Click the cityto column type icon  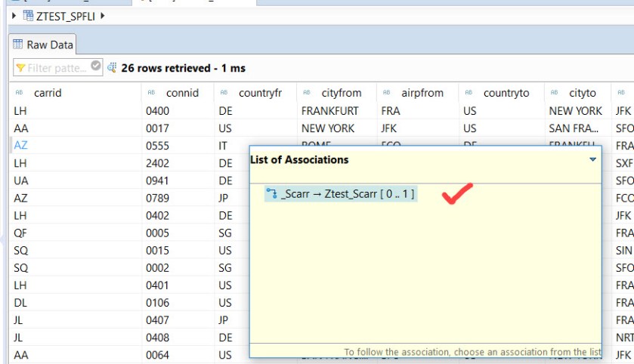555,93
